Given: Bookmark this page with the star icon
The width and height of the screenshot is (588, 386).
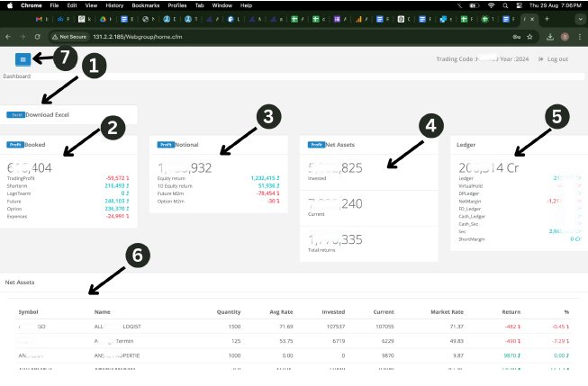Looking at the screenshot, I should pos(531,36).
